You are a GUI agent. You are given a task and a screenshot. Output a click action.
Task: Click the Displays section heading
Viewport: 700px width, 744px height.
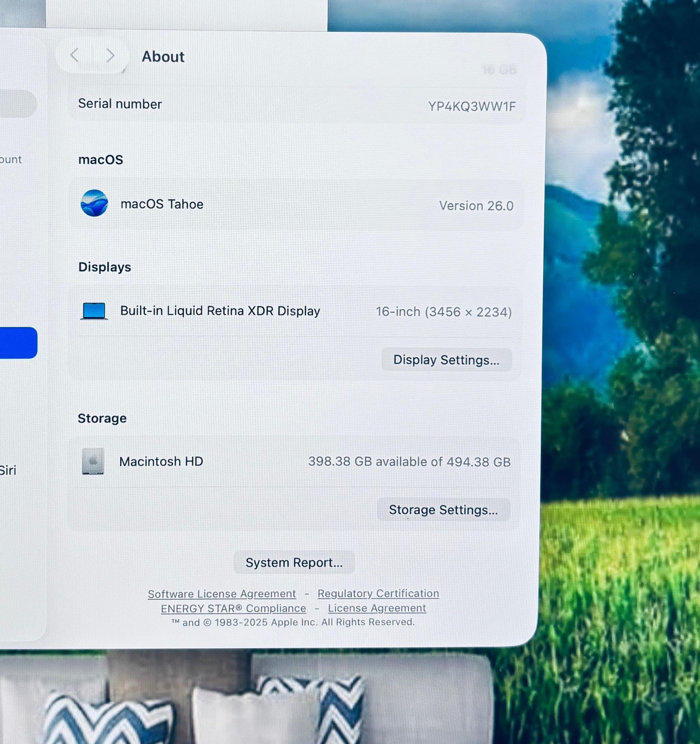[105, 267]
